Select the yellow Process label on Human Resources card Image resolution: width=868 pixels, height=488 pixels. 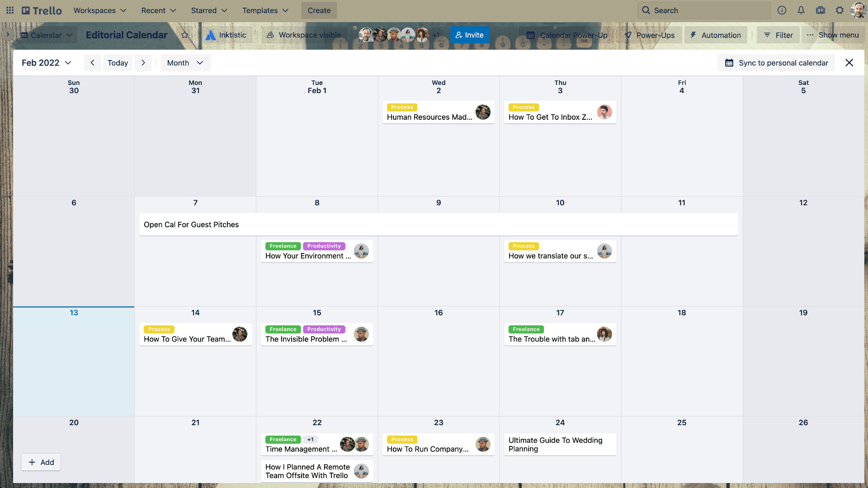tap(402, 107)
